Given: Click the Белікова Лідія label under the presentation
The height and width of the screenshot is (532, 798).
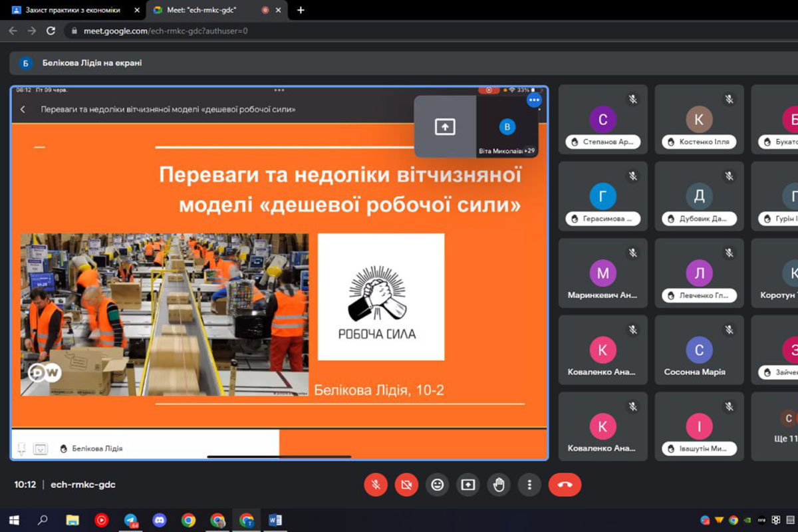Looking at the screenshot, I should tap(97, 449).
